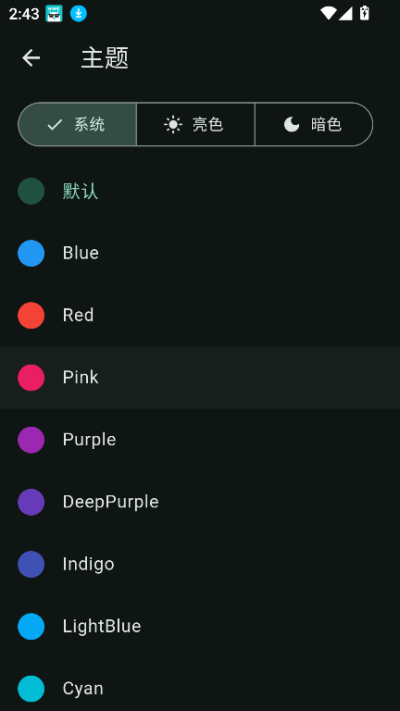This screenshot has width=400, height=711.
Task: Switch to 暗色 dark mode
Action: (314, 124)
